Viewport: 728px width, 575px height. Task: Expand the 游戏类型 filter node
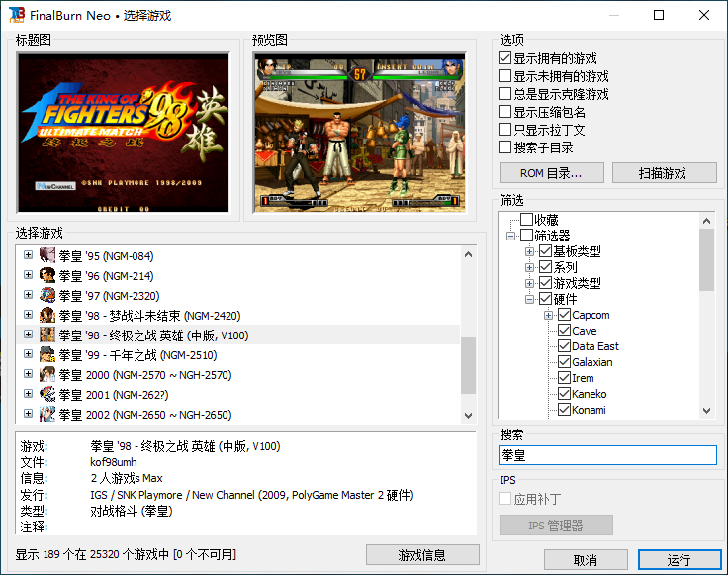coord(529,283)
